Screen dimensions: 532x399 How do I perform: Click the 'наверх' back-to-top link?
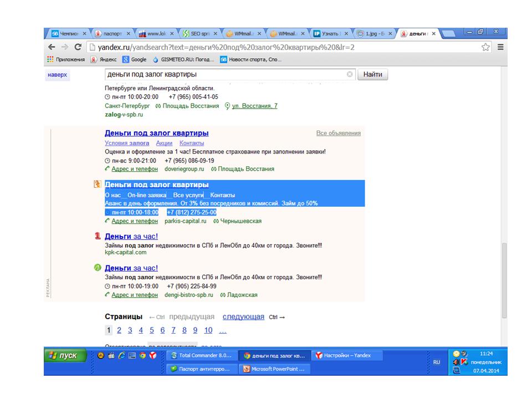tap(57, 75)
